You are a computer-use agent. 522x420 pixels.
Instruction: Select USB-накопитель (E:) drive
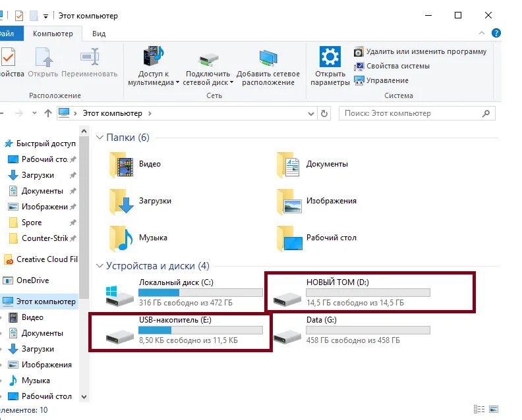[x=184, y=330]
